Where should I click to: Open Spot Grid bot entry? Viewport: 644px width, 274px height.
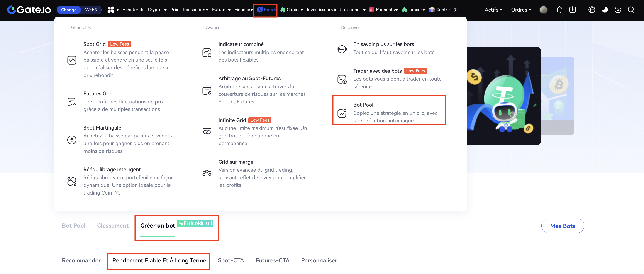[x=95, y=44]
